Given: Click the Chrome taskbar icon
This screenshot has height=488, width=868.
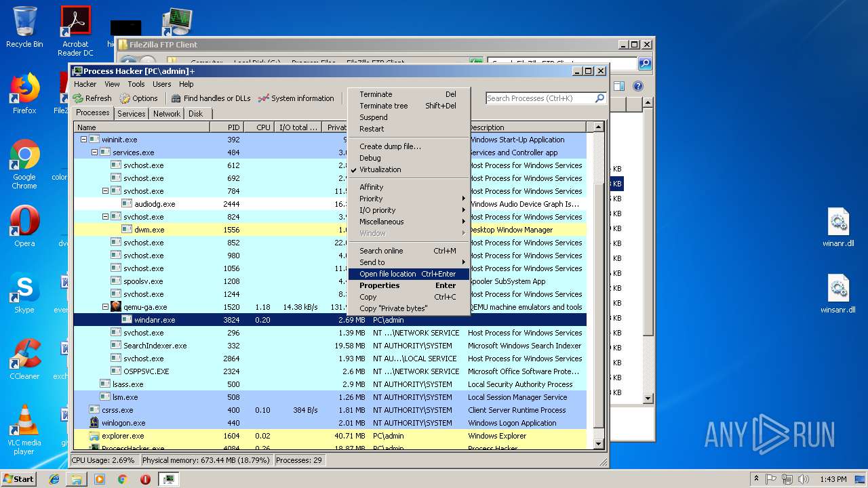Looking at the screenshot, I should 122,479.
